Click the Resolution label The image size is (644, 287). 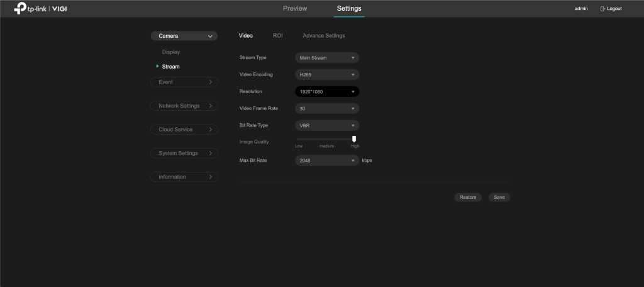click(250, 91)
